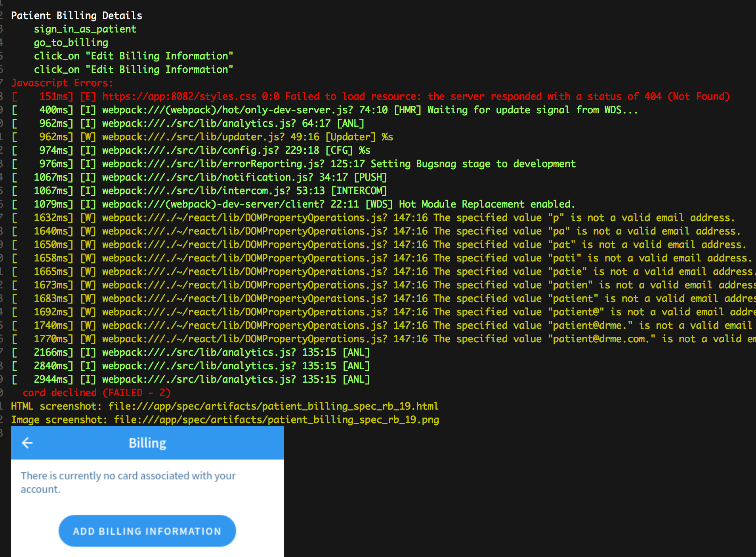Click the red "Javascript Errors:" label

pyautogui.click(x=62, y=83)
